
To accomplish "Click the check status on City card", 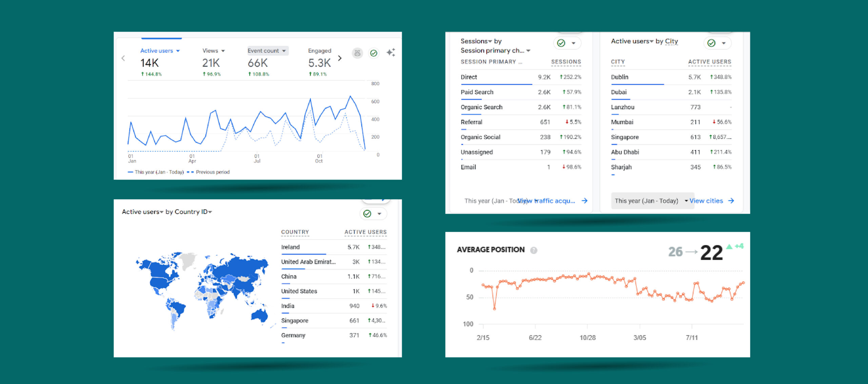I will tap(711, 43).
